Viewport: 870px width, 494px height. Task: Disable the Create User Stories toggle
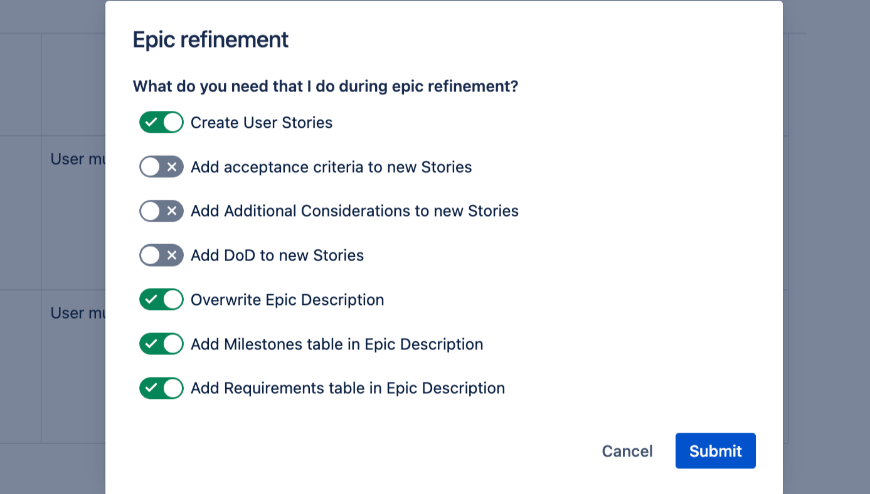[x=161, y=123]
